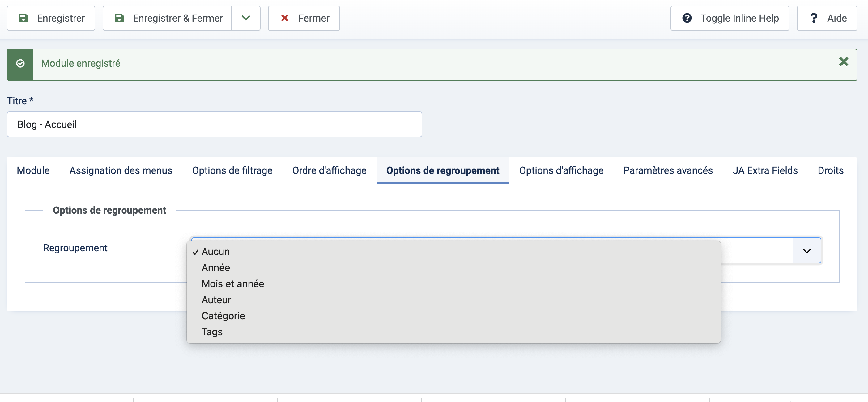Click Enregistrer & Fermer button
Viewport: 868px width, 402px height.
(x=167, y=18)
